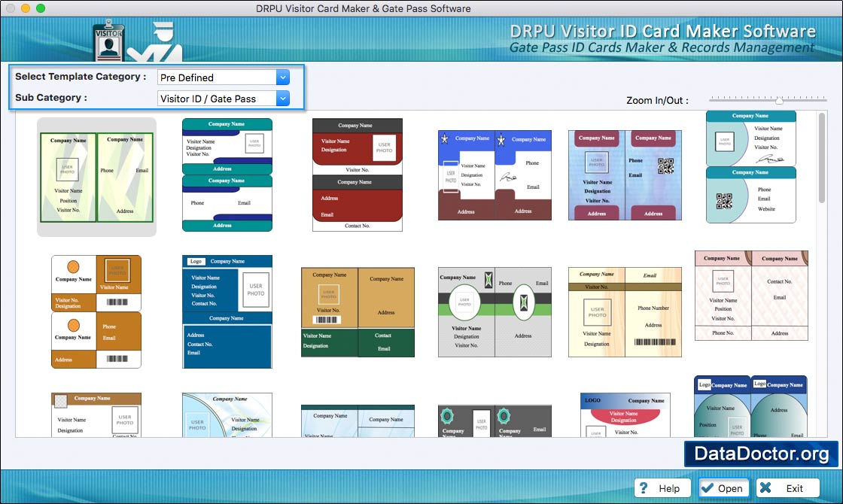This screenshot has height=504, width=843.
Task: Choose the blue star and brown template
Action: 495,175
